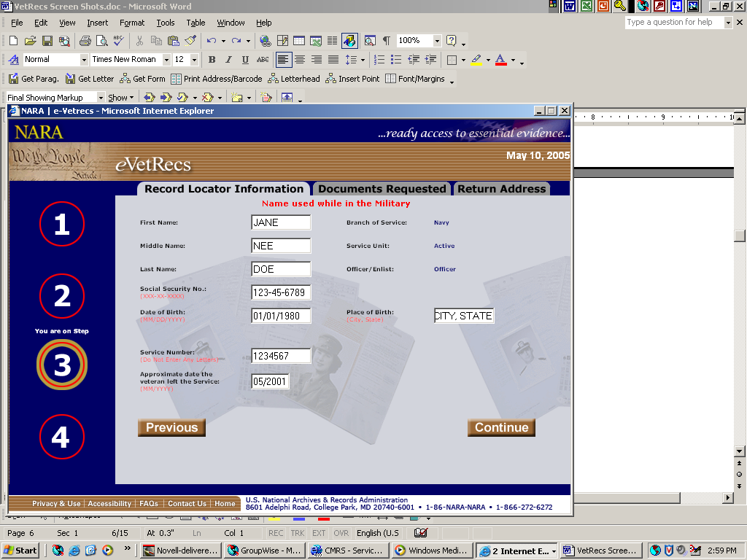This screenshot has height=560, width=747.
Task: Open the font name dropdown
Action: point(166,60)
